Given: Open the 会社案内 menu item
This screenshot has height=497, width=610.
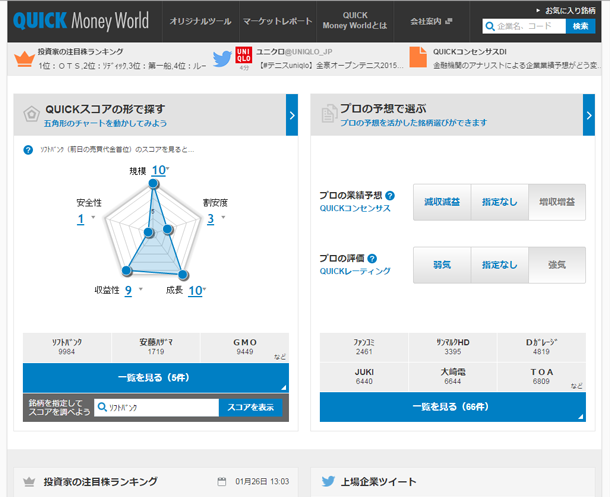Looking at the screenshot, I should click(431, 21).
